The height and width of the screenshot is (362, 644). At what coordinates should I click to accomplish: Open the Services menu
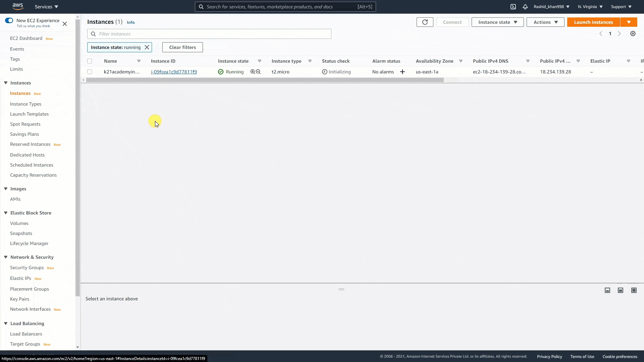coord(46,7)
